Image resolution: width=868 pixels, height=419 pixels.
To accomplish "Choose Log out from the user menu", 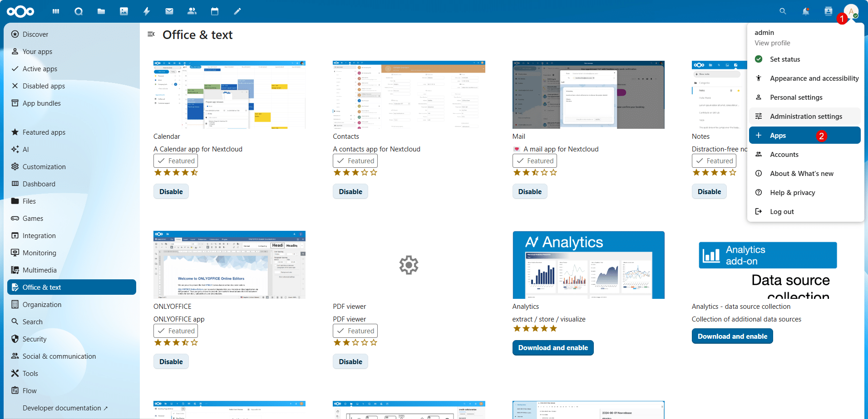I will (x=781, y=212).
